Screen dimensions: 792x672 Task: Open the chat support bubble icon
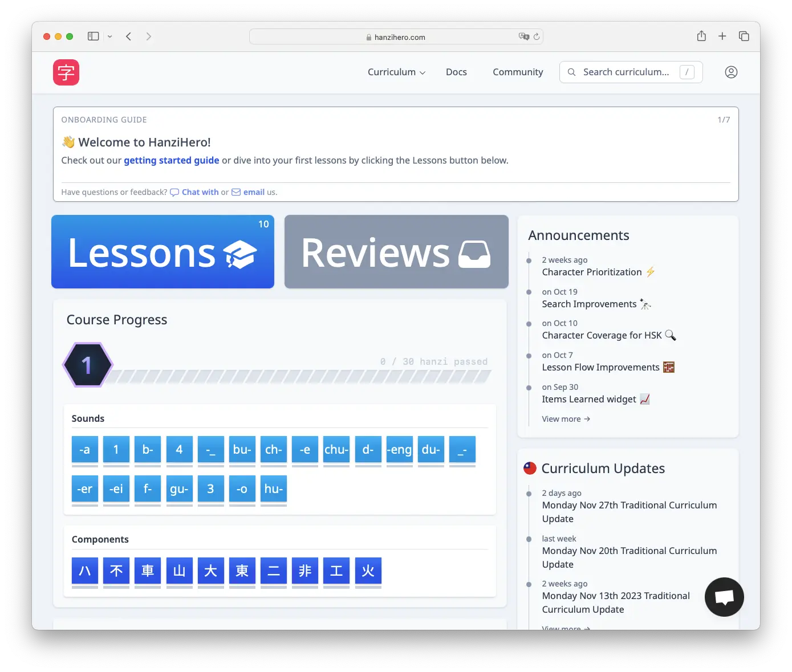coord(724,597)
